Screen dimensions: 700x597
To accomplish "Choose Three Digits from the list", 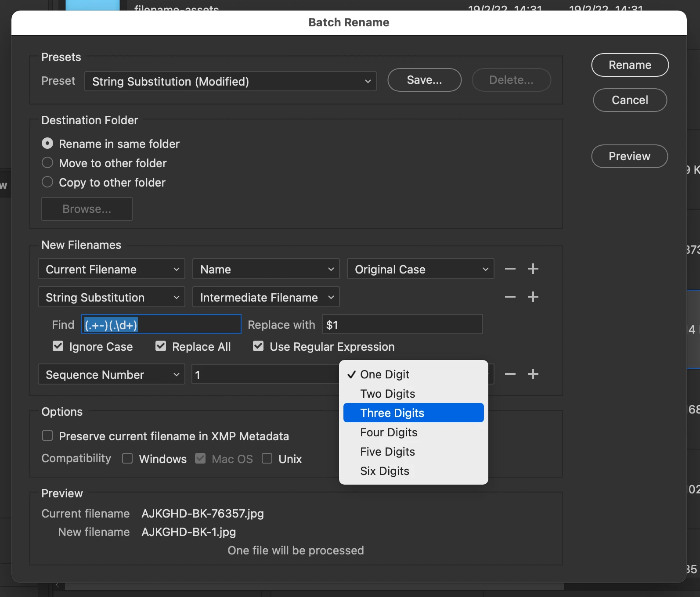I will 414,413.
